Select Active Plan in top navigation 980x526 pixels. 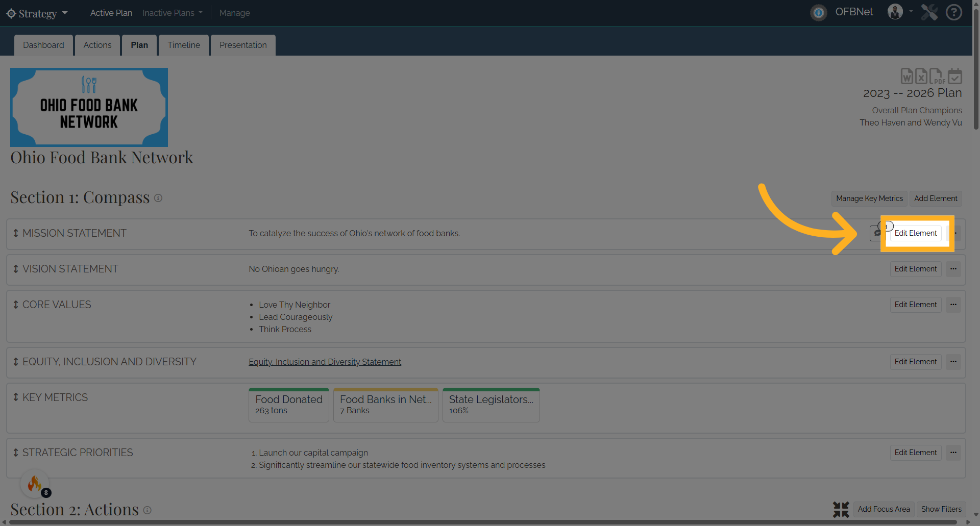click(x=111, y=13)
